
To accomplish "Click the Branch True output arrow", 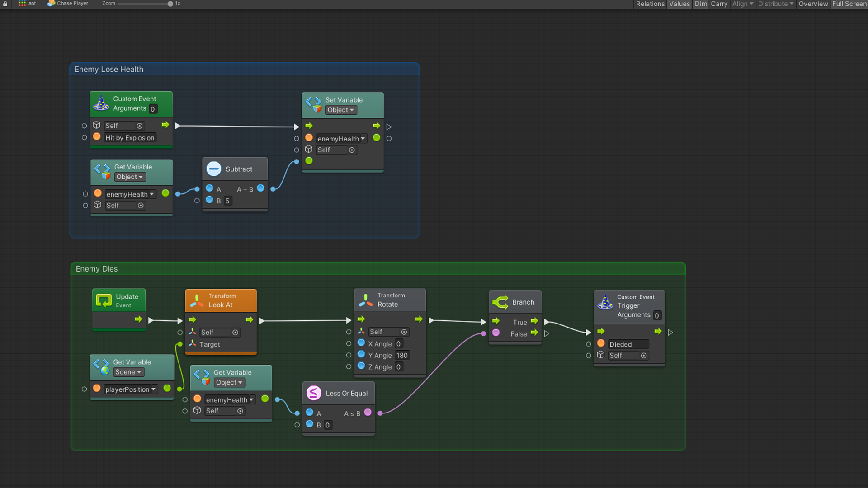I will [534, 321].
